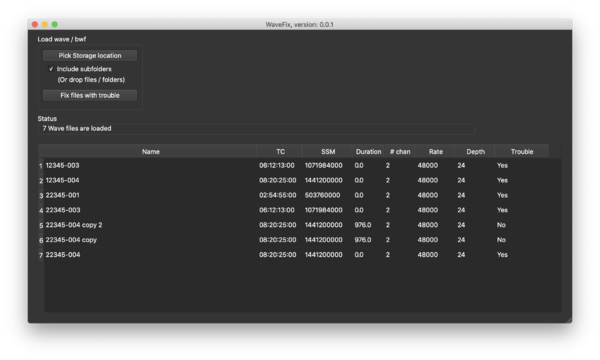Select the 22345-004 copy row
The height and width of the screenshot is (360, 600).
[x=302, y=240]
